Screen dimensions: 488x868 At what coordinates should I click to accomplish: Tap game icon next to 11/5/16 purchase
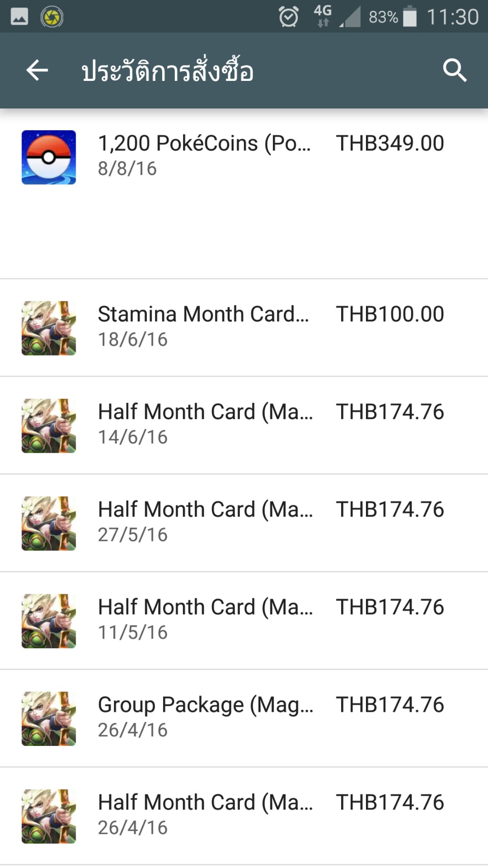[x=49, y=621]
